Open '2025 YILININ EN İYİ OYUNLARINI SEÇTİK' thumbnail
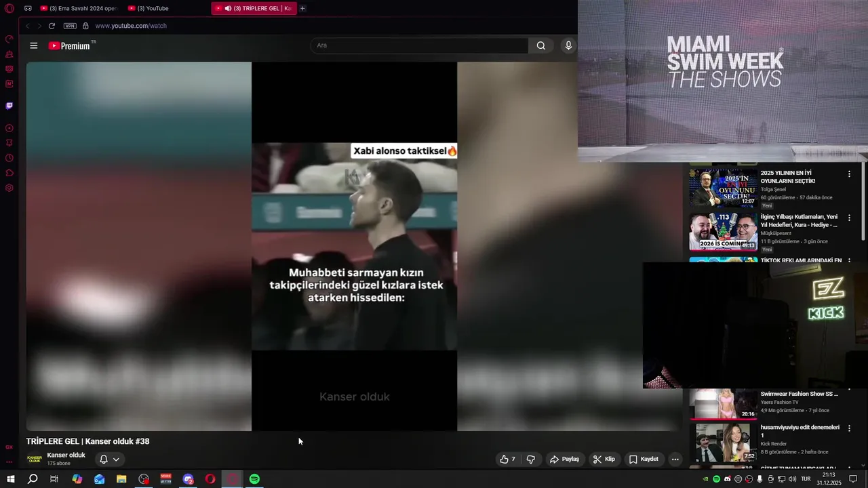This screenshot has height=488, width=868. tap(723, 188)
